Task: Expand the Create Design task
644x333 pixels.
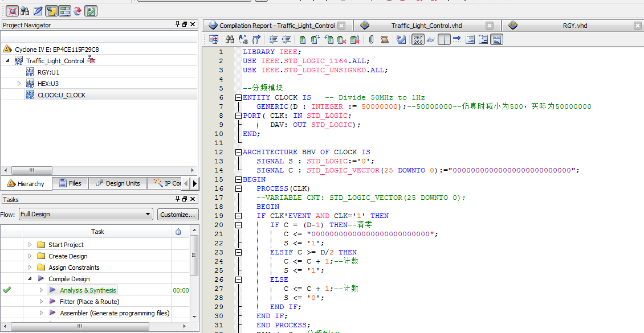Action: click(30, 256)
